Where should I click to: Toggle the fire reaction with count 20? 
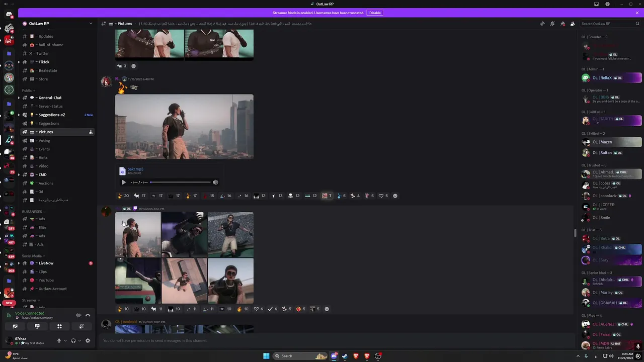click(x=123, y=196)
